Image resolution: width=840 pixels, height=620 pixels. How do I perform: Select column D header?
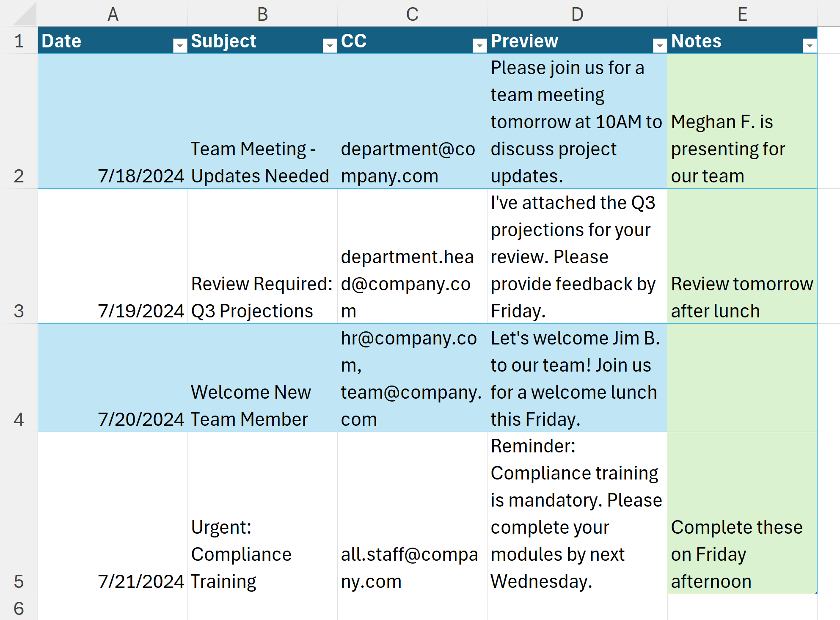click(577, 14)
